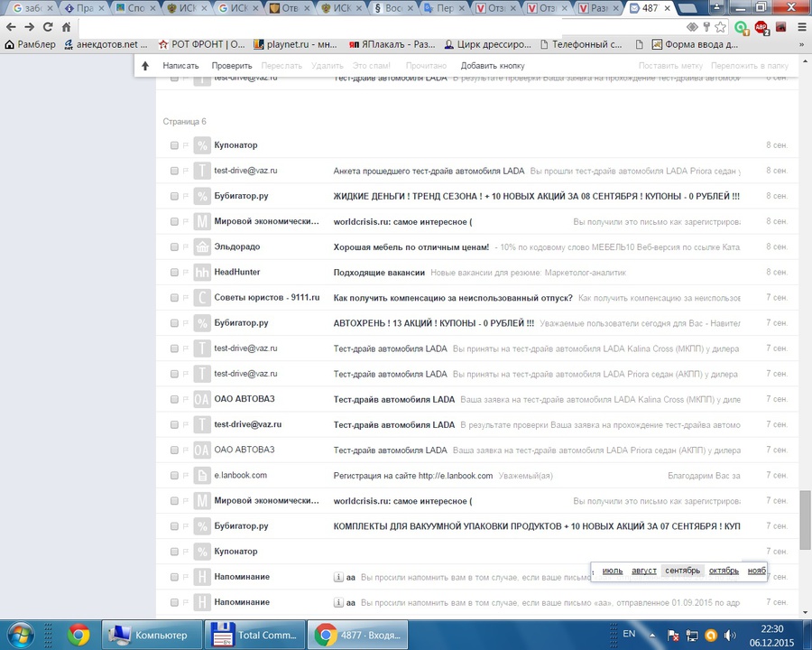Open the Рамблер bookmark

(30, 44)
